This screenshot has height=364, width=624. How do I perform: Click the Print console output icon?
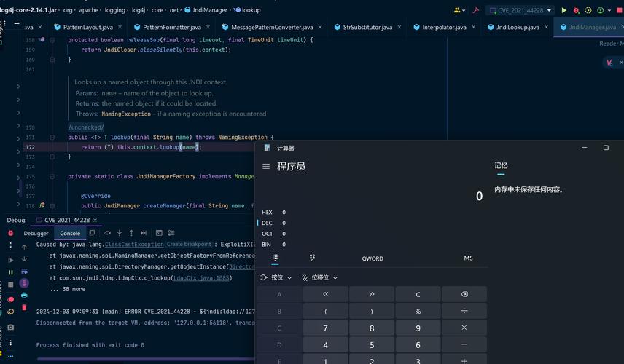[x=24, y=295]
